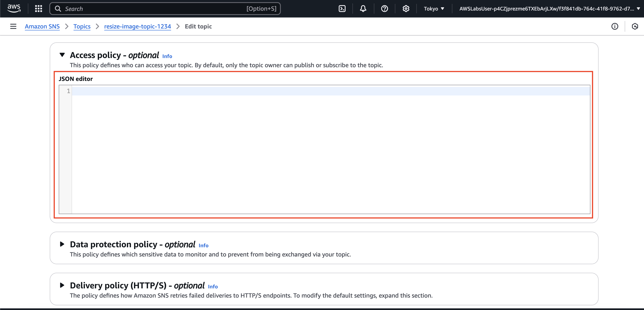The height and width of the screenshot is (310, 644).
Task: Launch the CloudShell terminal icon
Action: point(342,9)
